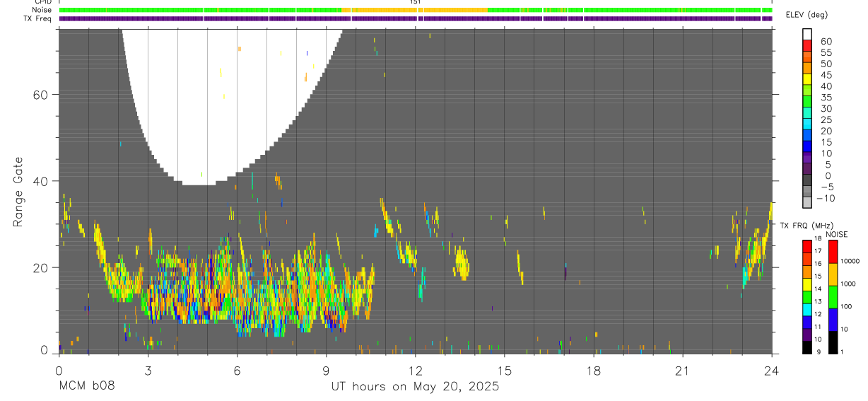Click the red 18 MHz TX FRQ segment
868x401 pixels.
pos(807,247)
